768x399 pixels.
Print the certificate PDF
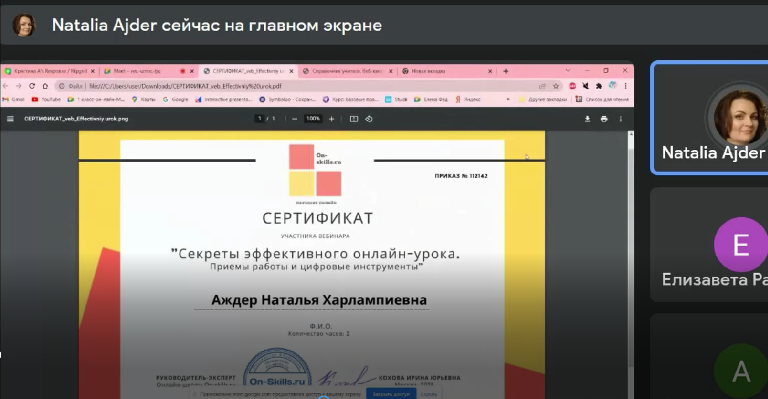click(x=604, y=119)
